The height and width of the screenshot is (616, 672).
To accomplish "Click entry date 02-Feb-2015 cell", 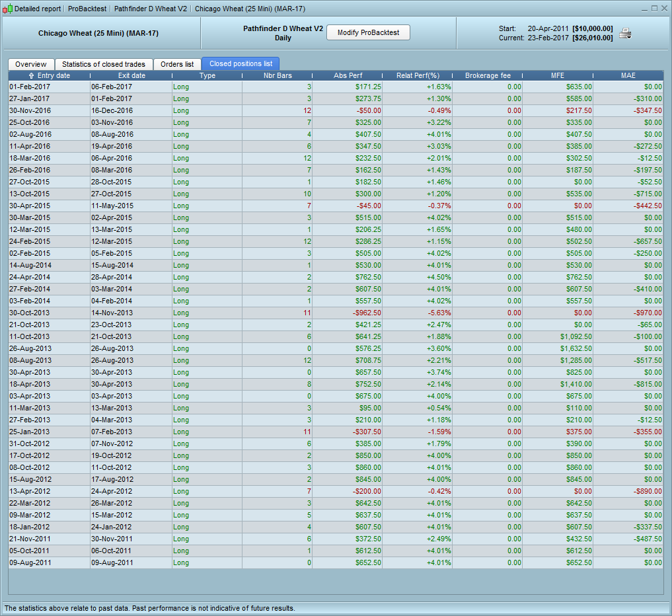I will pos(50,253).
